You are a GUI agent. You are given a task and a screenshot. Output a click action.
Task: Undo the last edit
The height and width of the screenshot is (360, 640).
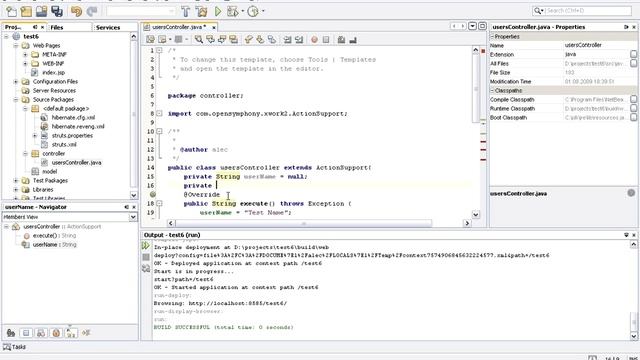pos(76,11)
